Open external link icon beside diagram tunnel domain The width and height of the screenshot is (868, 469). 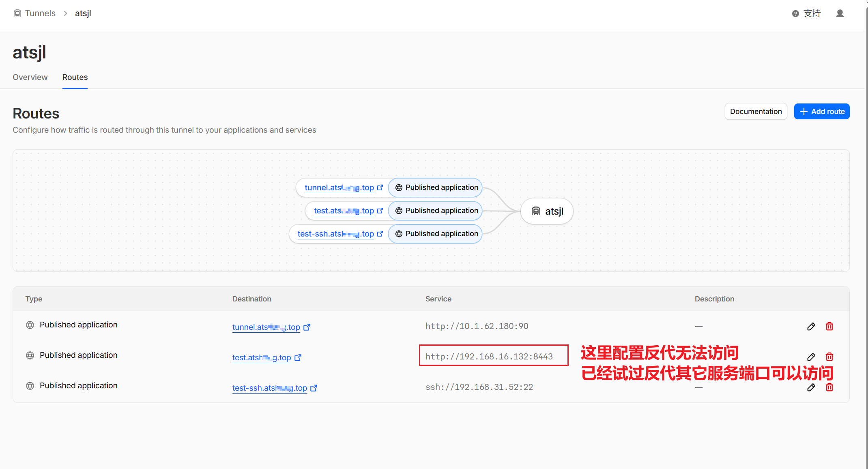380,187
